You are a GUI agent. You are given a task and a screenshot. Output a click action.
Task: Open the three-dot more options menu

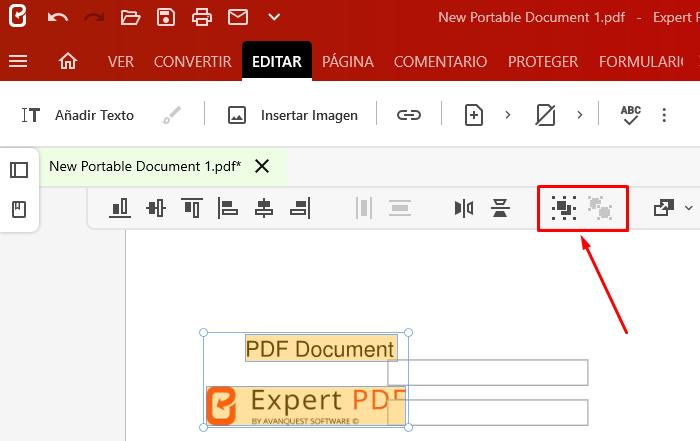pyautogui.click(x=664, y=115)
